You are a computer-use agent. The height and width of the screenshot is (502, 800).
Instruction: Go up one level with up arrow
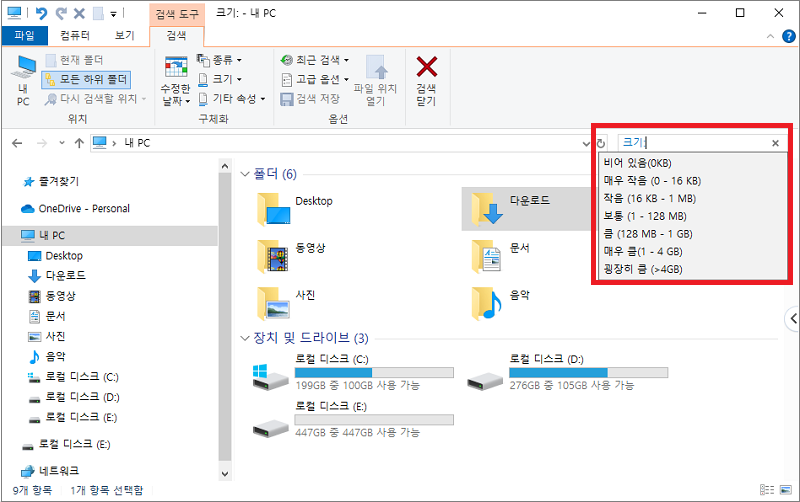79,143
